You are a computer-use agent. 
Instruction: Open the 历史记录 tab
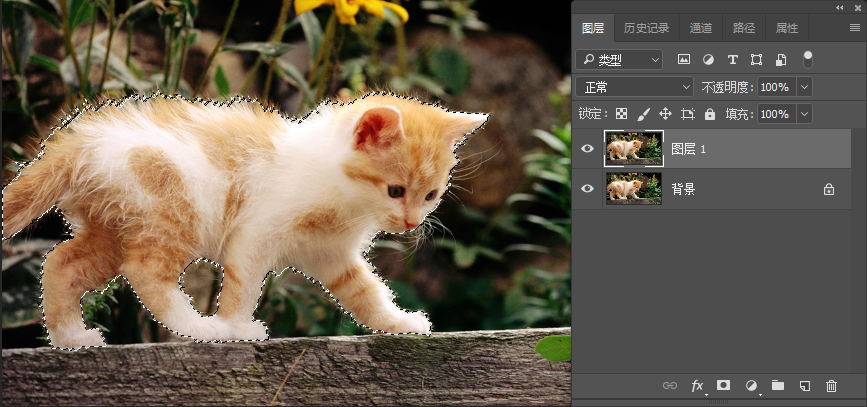[647, 28]
